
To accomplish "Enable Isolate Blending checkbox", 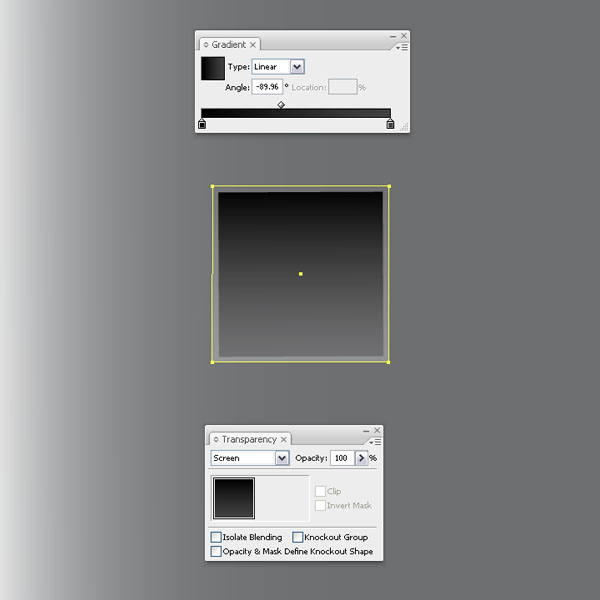I will (x=216, y=537).
